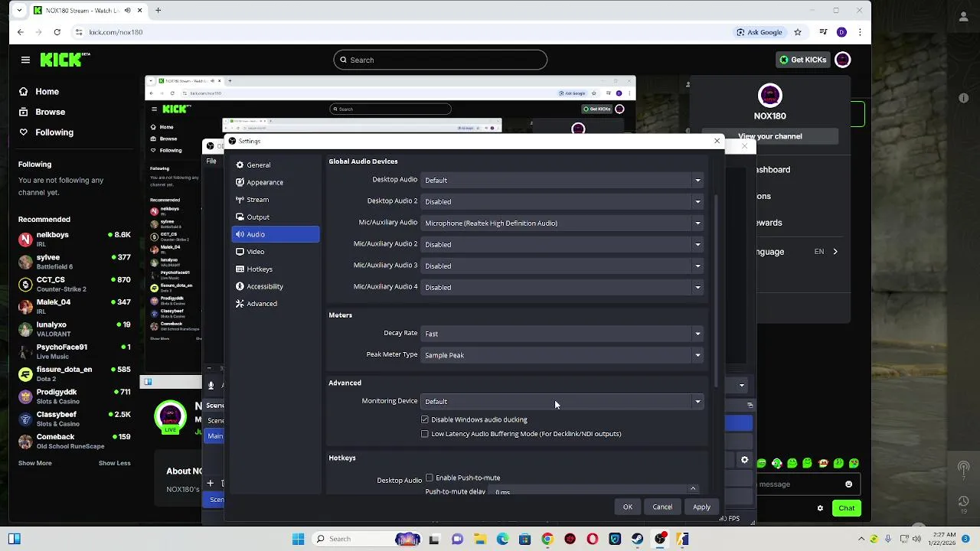Click OK in Settings dialog
This screenshot has width=980, height=551.
pos(628,507)
